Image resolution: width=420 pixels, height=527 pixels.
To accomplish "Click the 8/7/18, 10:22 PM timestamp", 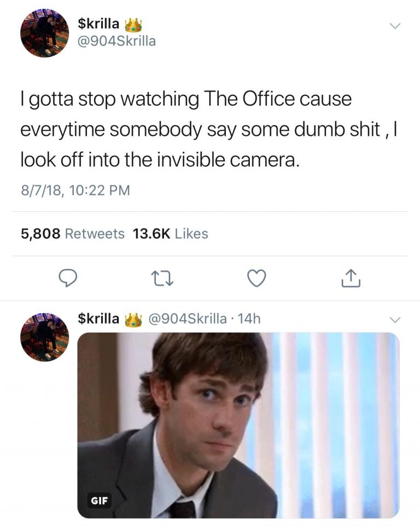I will pyautogui.click(x=75, y=190).
